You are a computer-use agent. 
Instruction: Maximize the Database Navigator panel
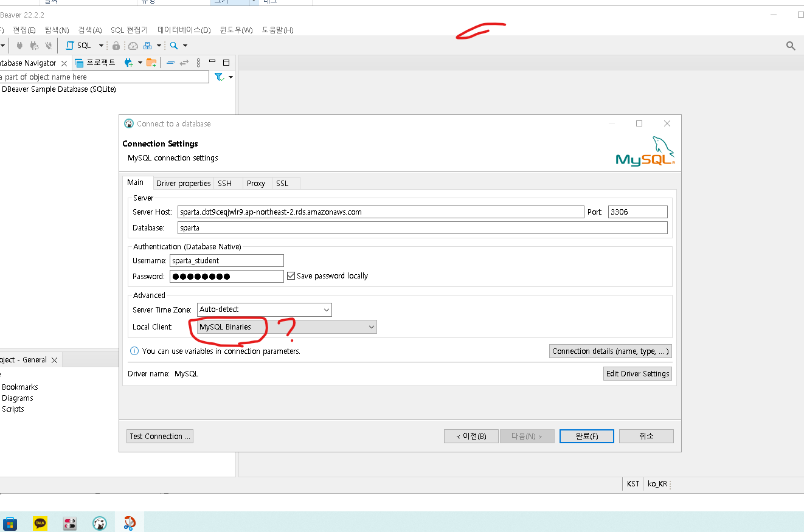pos(226,63)
